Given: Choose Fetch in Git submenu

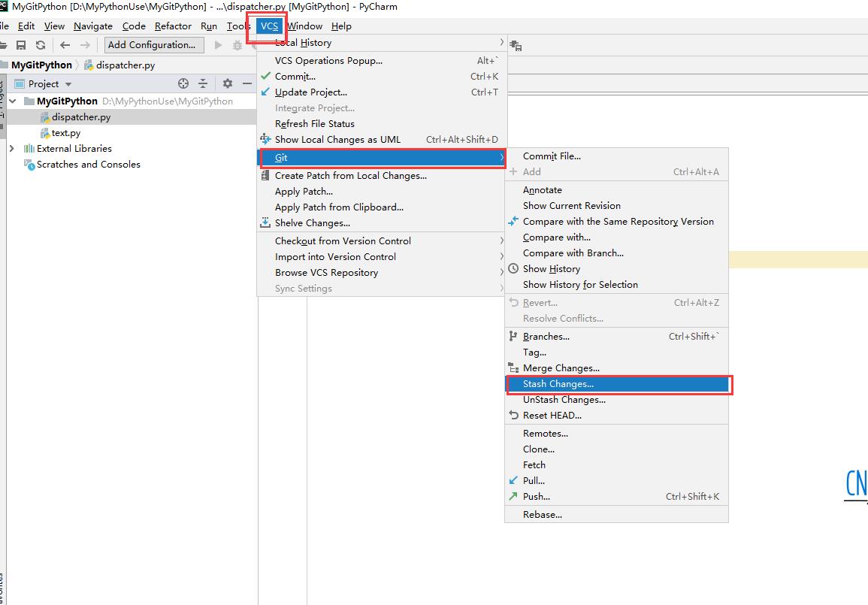Looking at the screenshot, I should pos(617,465).
